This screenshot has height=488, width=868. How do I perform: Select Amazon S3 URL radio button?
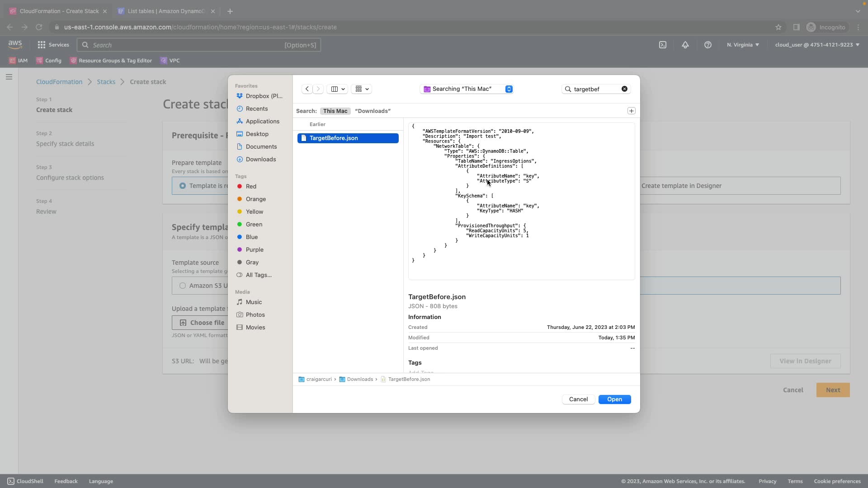pos(183,286)
